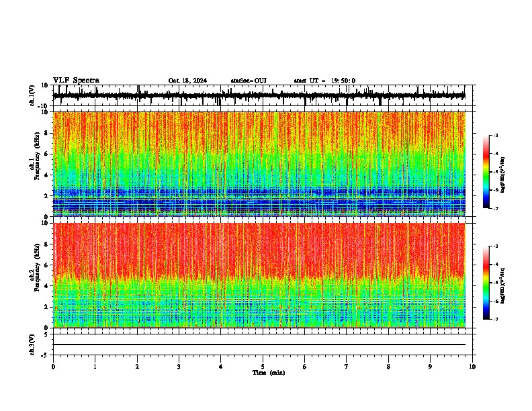Click time axis tick label "5"
The image size is (532, 411).
pyautogui.click(x=263, y=366)
